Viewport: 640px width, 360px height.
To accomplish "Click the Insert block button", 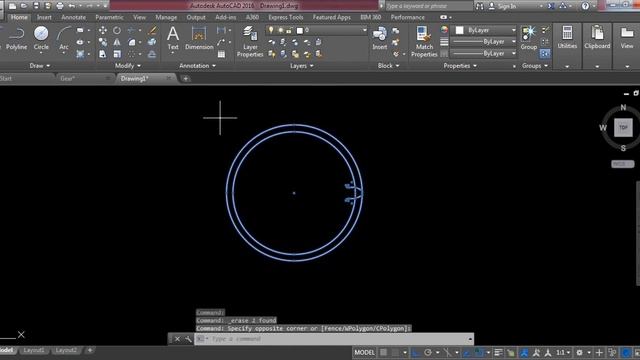I will (380, 38).
